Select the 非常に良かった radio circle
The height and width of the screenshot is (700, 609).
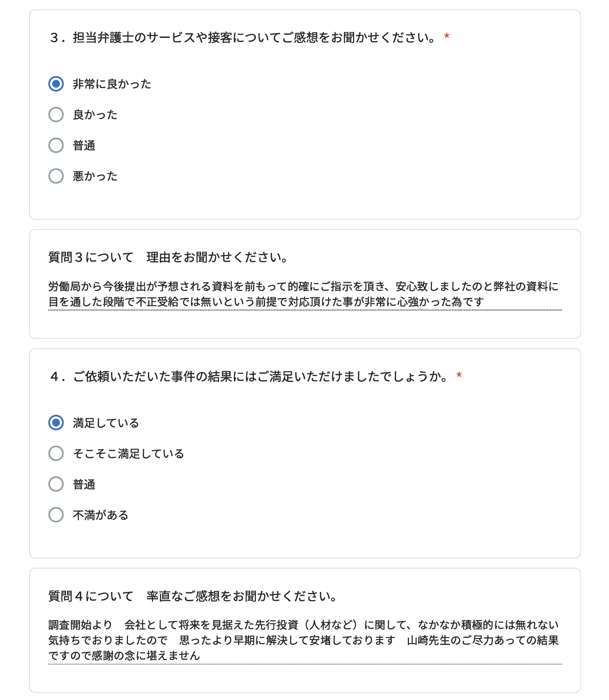point(56,84)
